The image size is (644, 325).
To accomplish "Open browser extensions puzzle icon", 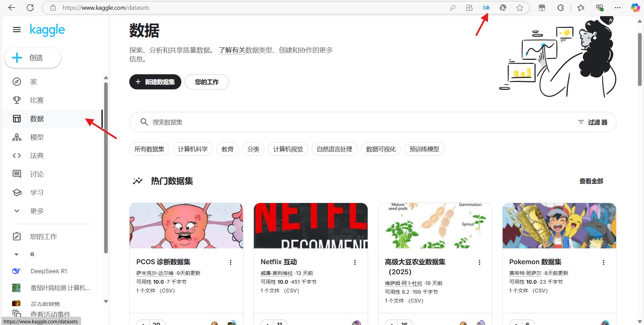I will tap(560, 8).
